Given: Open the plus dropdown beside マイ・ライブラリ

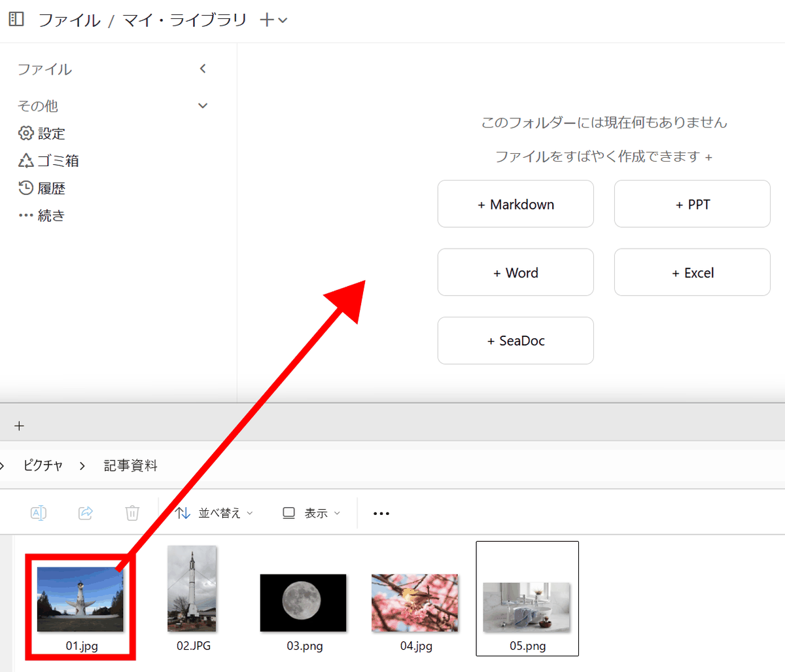Looking at the screenshot, I should (x=273, y=20).
